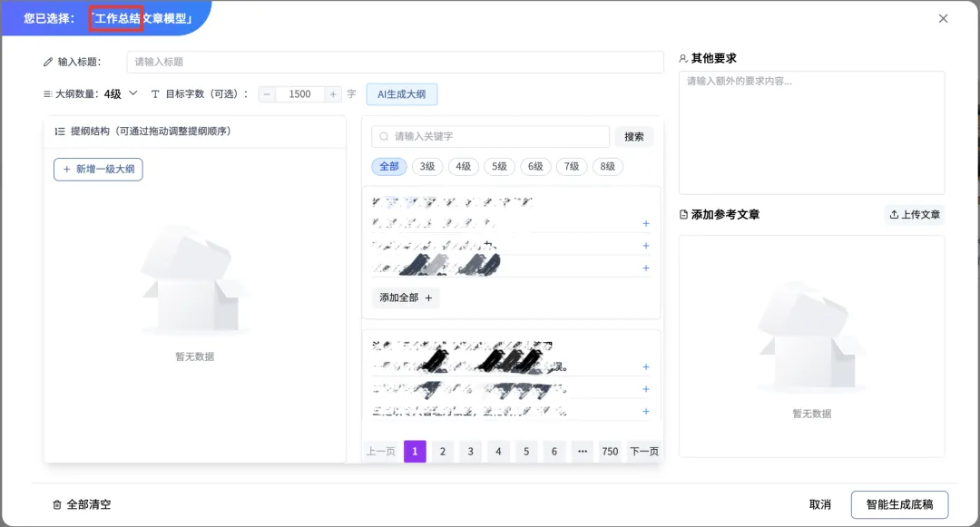
Task: Jump to last page 750
Action: pos(610,452)
